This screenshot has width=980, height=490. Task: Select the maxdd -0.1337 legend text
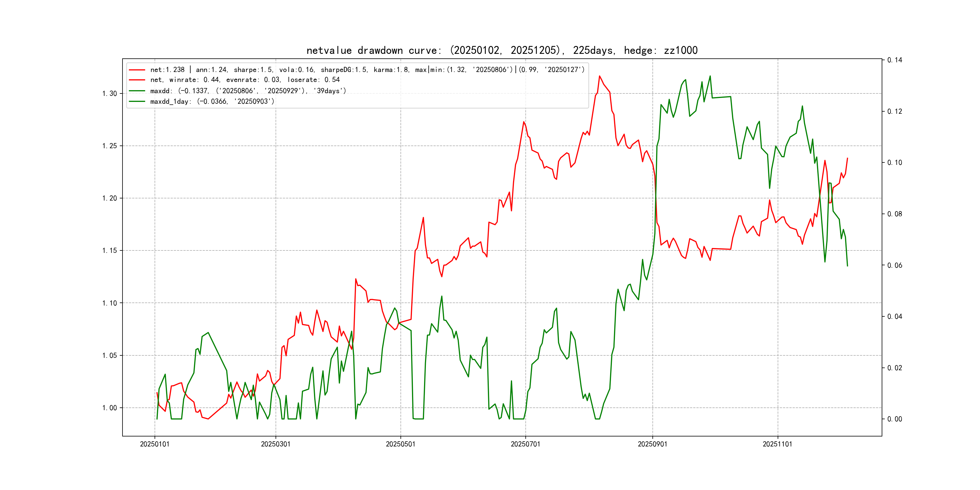[x=248, y=91]
